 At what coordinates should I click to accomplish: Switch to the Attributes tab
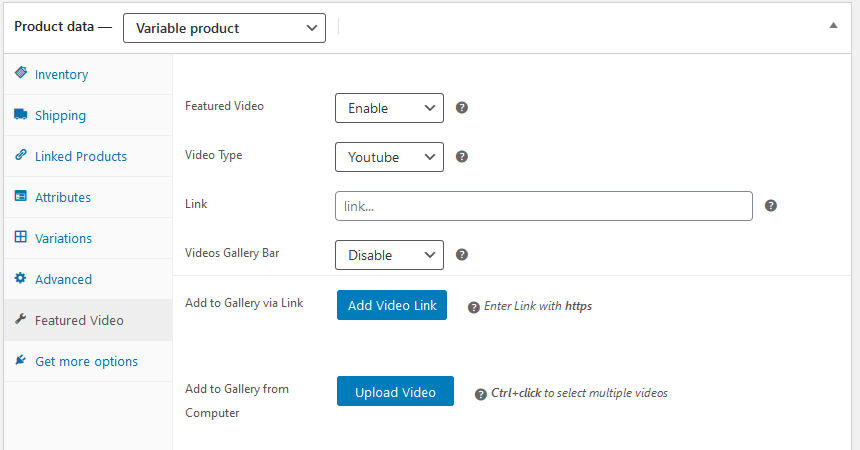(63, 197)
